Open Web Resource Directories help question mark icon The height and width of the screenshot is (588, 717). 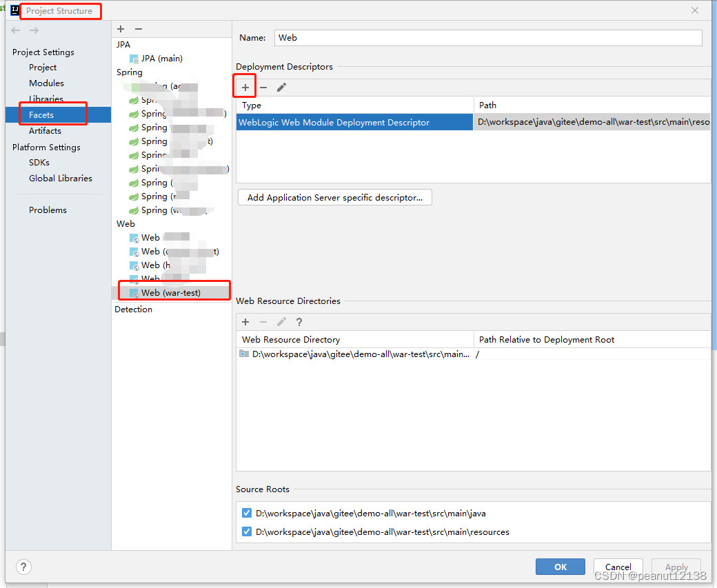point(299,322)
